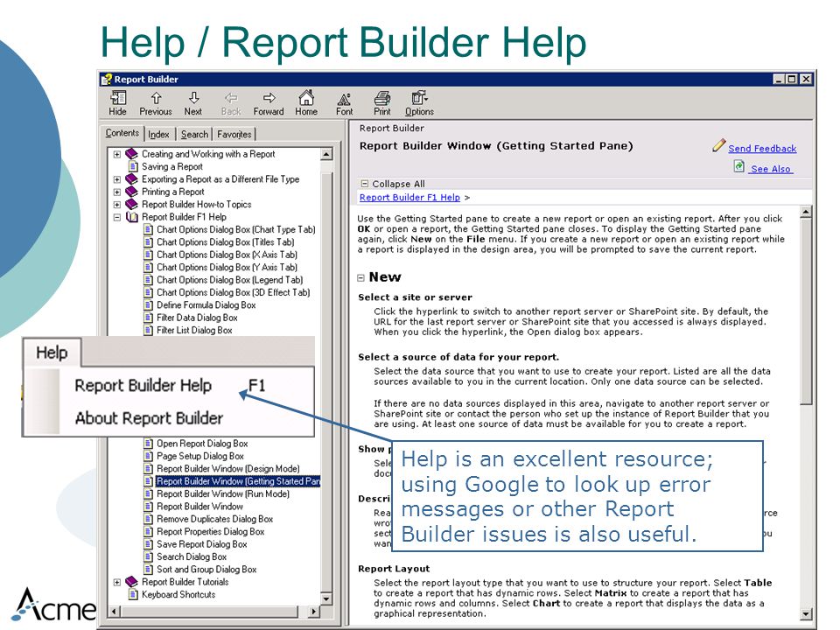This screenshot has height=630, width=840.
Task: Collapse the Report Builder F1 Help node
Action: click(116, 217)
